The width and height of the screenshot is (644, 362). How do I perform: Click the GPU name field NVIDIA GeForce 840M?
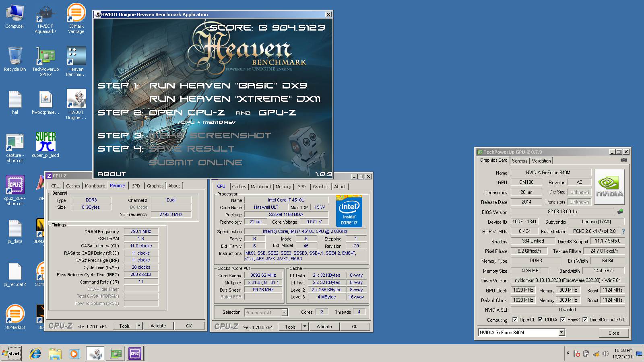(551, 173)
